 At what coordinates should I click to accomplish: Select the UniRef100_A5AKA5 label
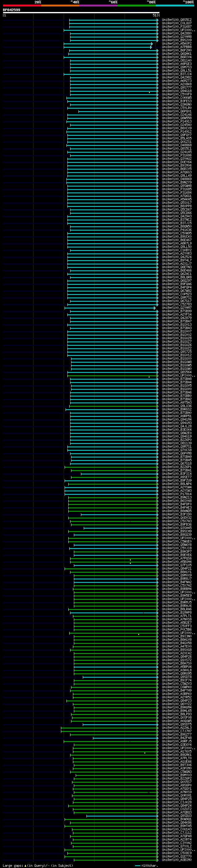point(176,199)
